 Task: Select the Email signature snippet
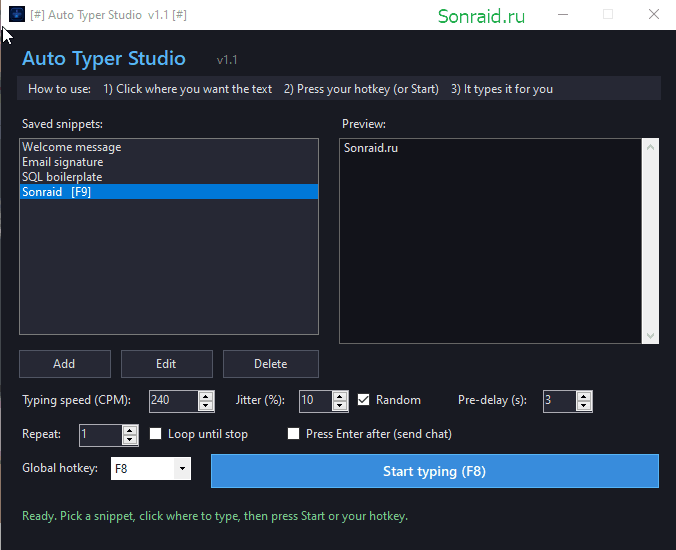pyautogui.click(x=169, y=162)
